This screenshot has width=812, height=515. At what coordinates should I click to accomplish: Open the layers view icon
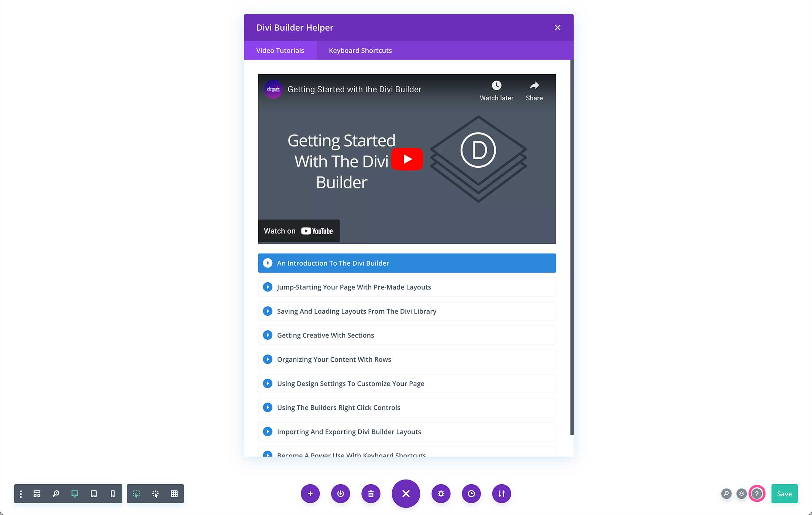741,494
